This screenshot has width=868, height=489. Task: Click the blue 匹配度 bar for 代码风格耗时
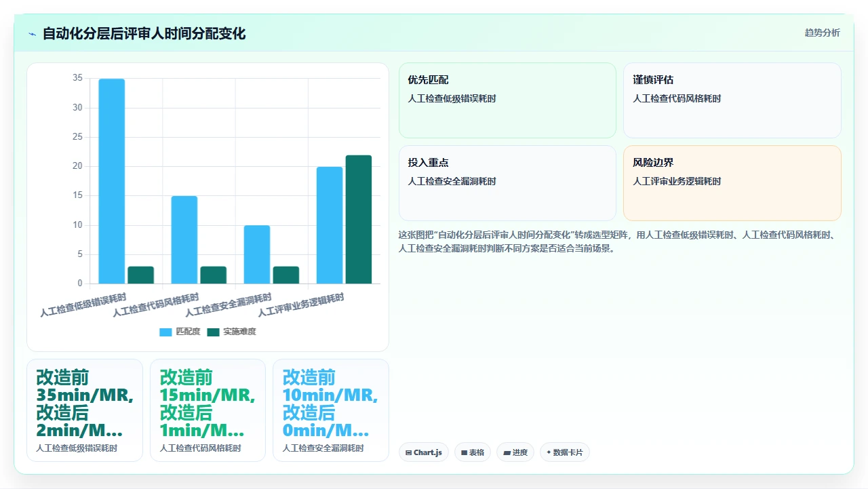point(184,239)
